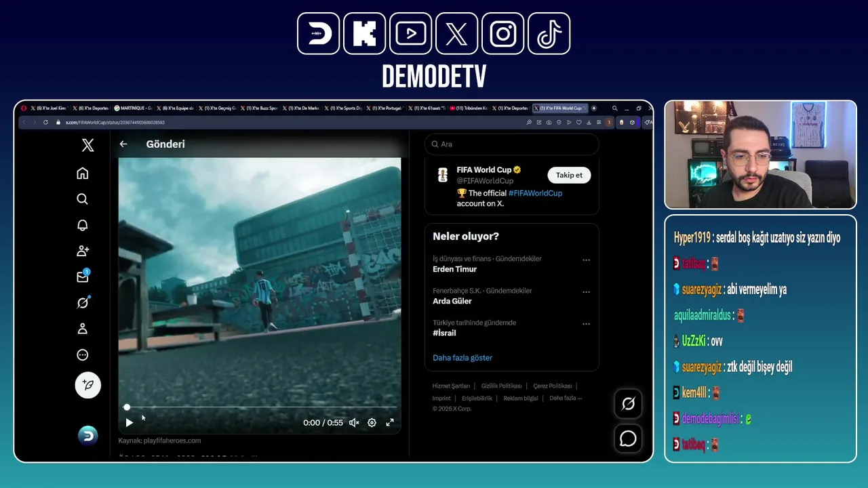Open Grok icon in the left sidebar
868x488 pixels.
[83, 302]
